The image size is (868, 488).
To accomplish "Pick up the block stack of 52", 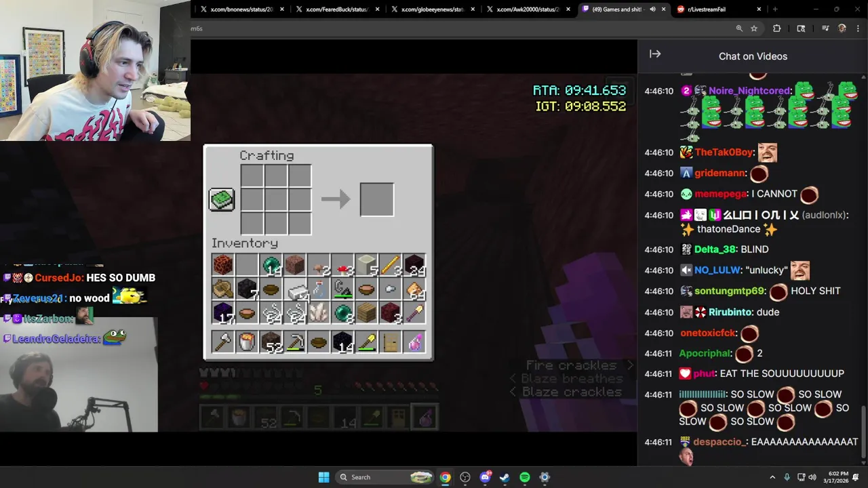I will point(271,342).
